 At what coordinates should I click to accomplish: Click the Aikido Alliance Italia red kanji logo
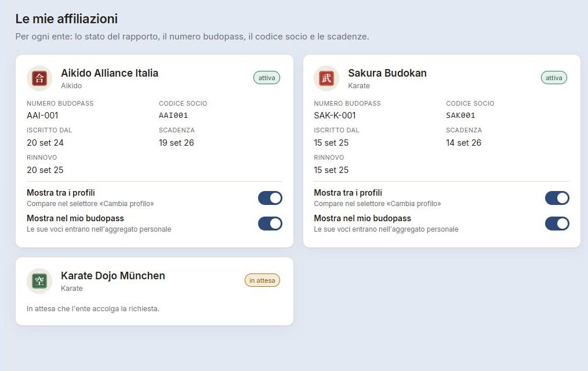[x=39, y=78]
